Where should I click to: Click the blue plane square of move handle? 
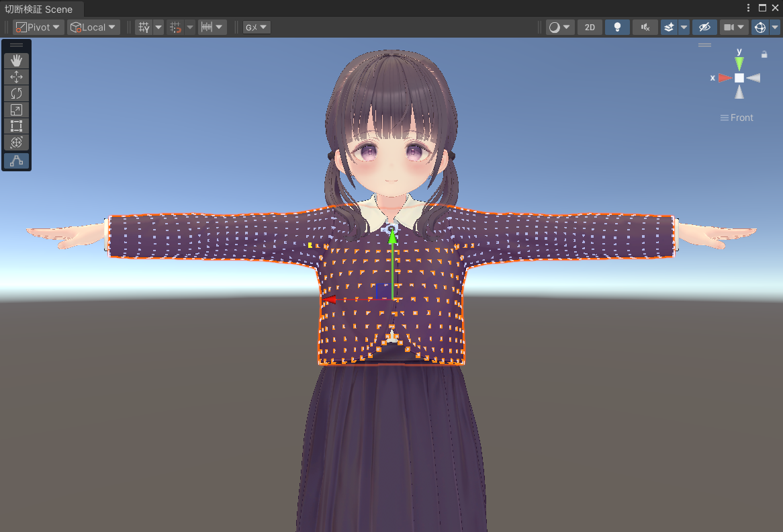(x=383, y=292)
